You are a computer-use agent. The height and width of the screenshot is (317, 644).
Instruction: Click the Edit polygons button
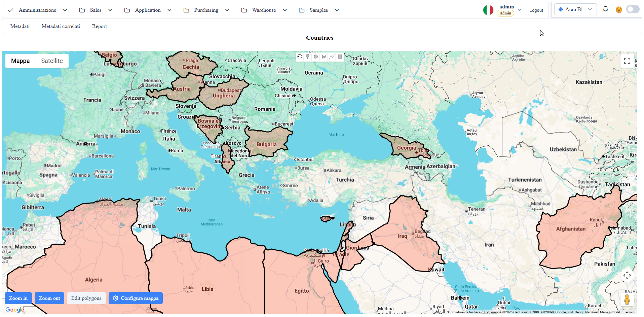[x=86, y=298]
